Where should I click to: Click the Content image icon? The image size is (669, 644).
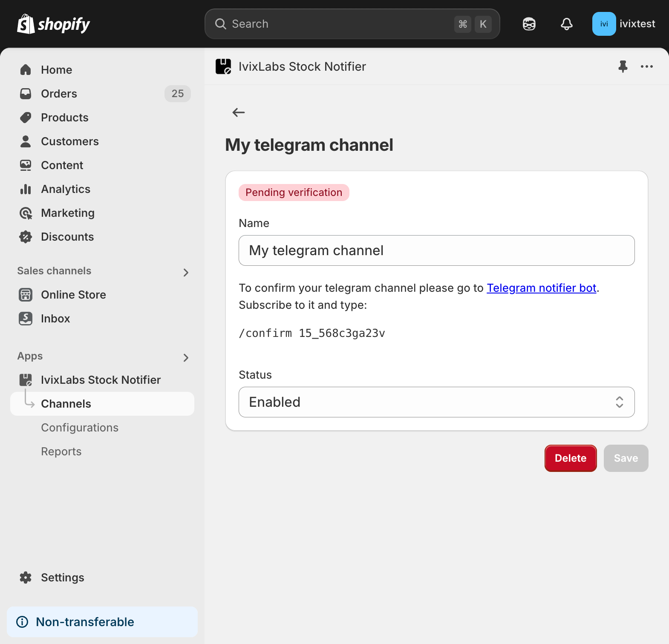pyautogui.click(x=26, y=165)
